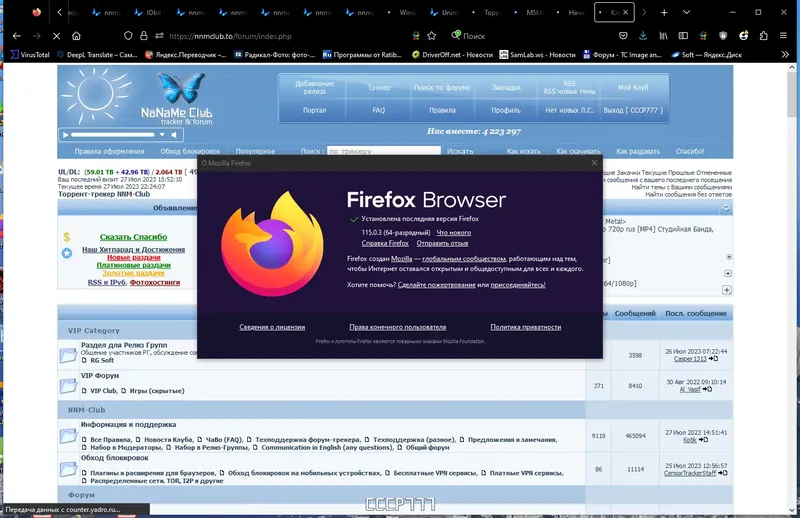Open Политика приватности link

pos(526,327)
